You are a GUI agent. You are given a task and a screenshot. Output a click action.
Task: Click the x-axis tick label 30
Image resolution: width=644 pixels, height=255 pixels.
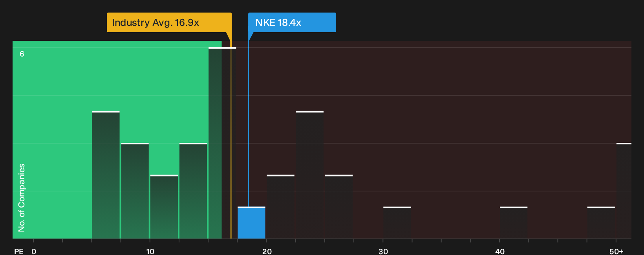coord(383,251)
